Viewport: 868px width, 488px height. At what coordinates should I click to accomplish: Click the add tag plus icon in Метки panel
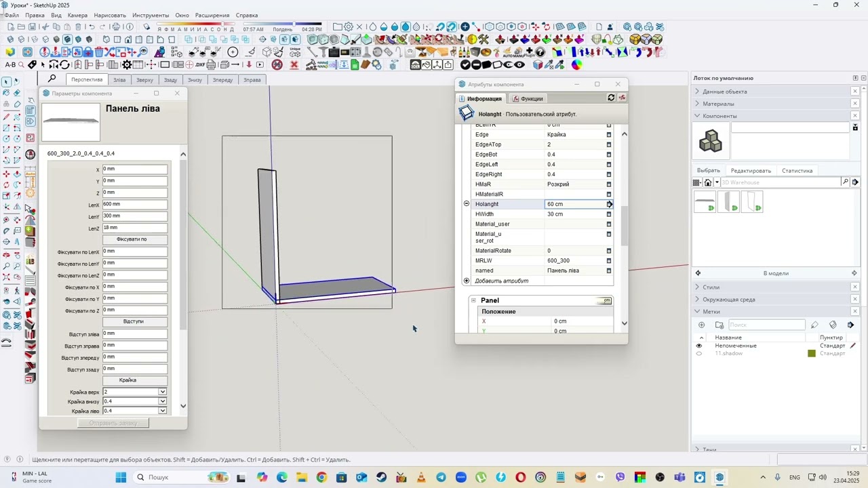(x=701, y=325)
